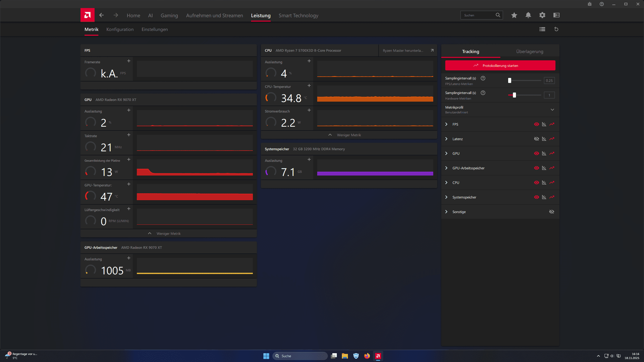Open the Gaming menu tab
Viewport: 644px width, 362px height.
[x=169, y=16]
